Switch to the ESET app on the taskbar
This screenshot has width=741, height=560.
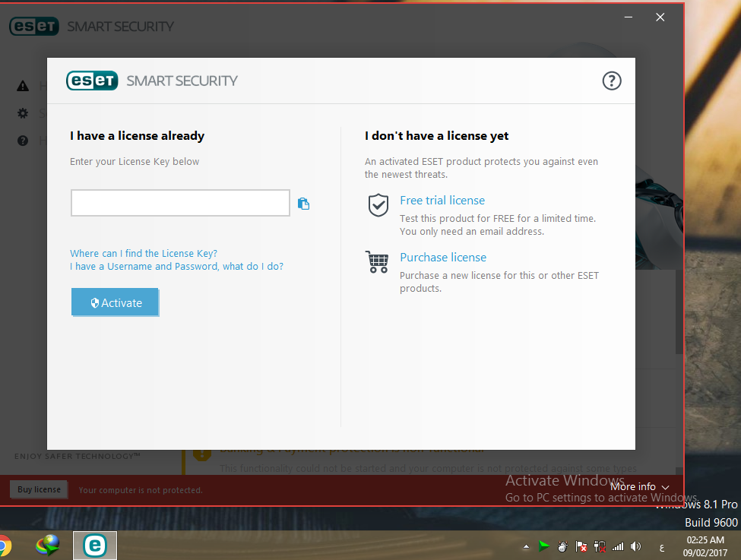pyautogui.click(x=94, y=546)
